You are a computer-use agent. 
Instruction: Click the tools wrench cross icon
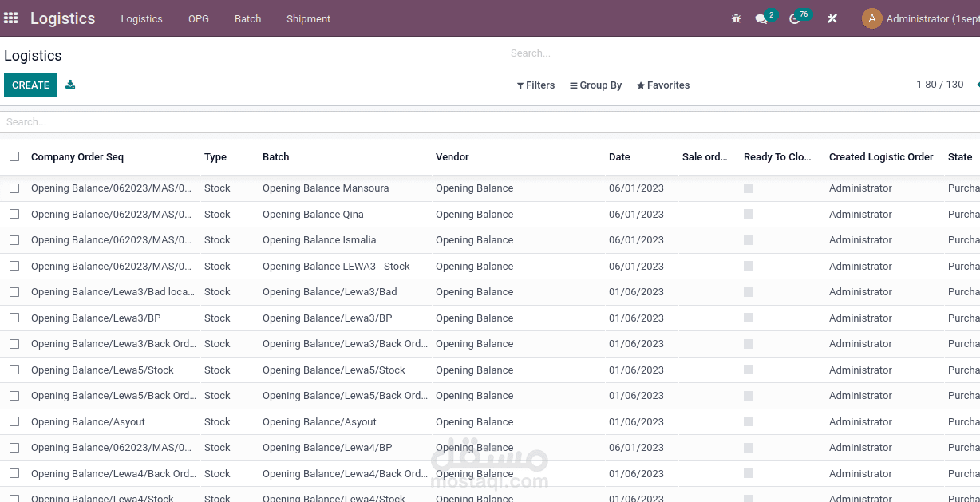point(832,18)
